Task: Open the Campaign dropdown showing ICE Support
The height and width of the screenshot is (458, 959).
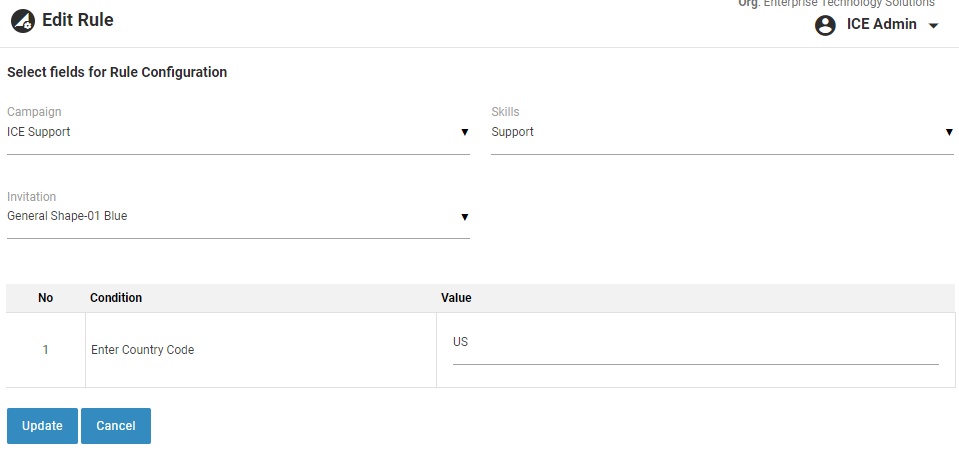Action: [x=230, y=132]
